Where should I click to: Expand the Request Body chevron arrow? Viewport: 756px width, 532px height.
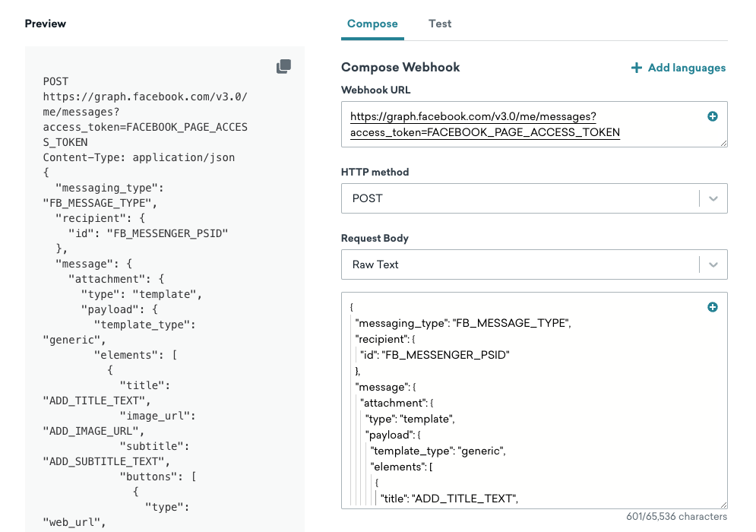[x=713, y=264]
